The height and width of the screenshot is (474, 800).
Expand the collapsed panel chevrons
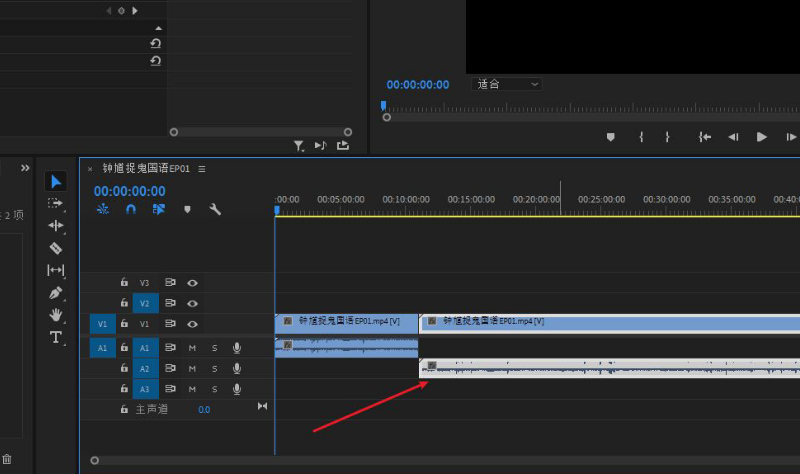coord(25,168)
